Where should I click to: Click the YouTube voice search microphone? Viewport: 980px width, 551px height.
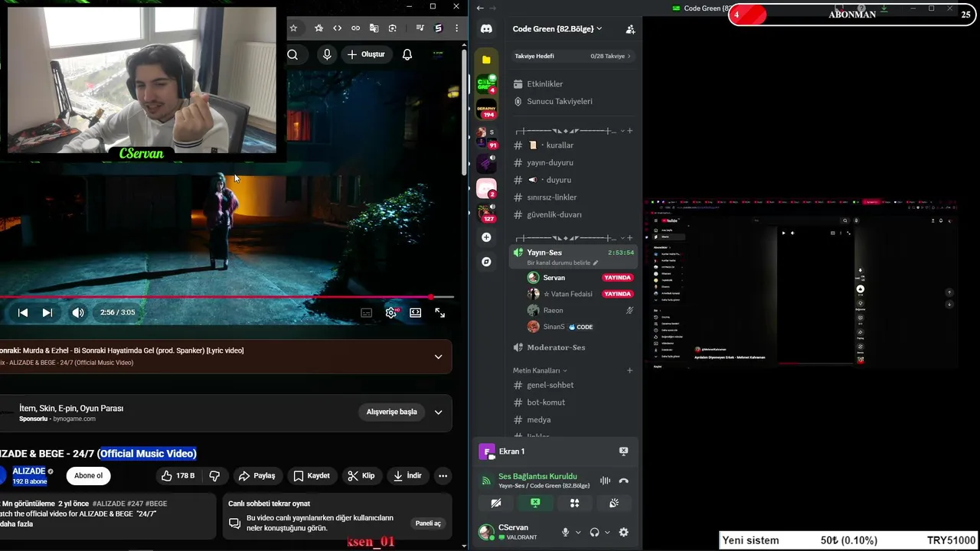[327, 54]
